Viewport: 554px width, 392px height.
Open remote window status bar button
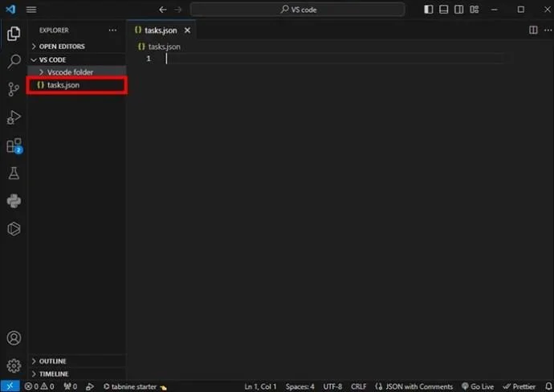(10, 386)
